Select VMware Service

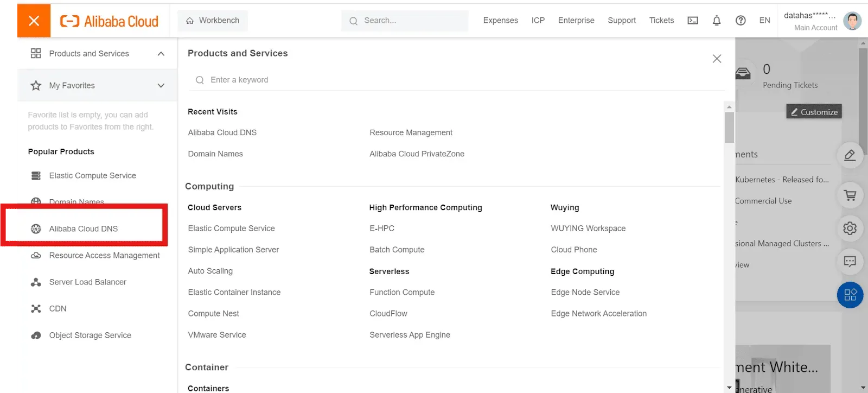(x=217, y=335)
